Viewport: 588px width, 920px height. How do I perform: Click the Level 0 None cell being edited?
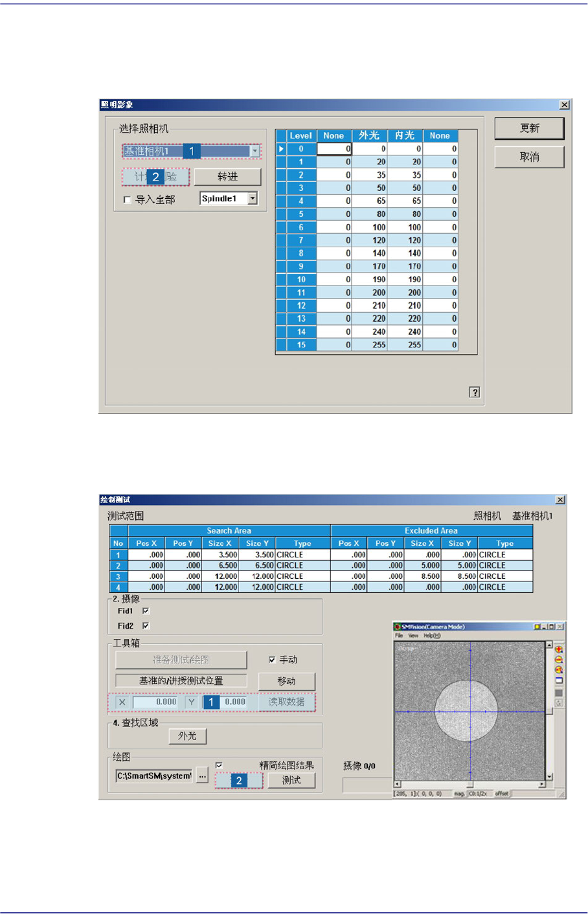pyautogui.click(x=334, y=149)
